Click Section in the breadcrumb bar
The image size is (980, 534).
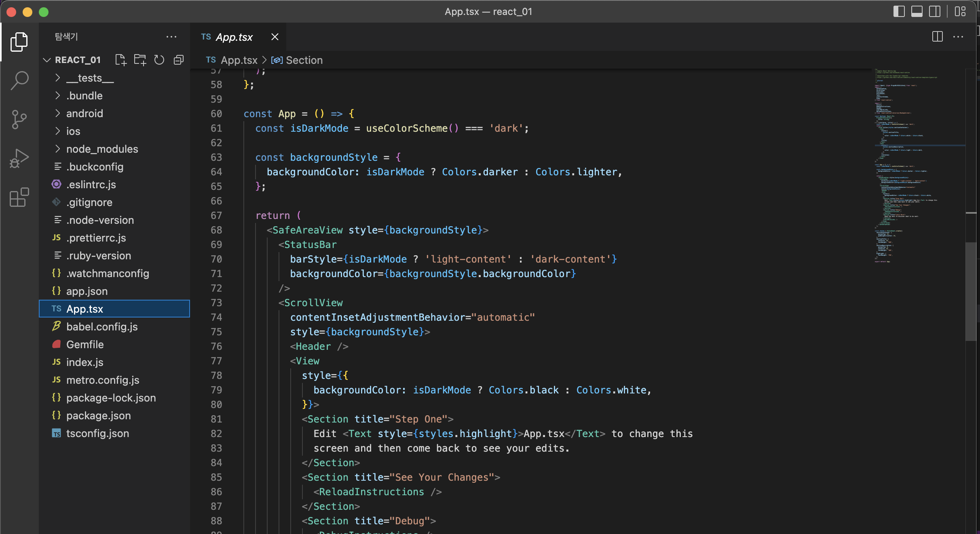pos(304,60)
